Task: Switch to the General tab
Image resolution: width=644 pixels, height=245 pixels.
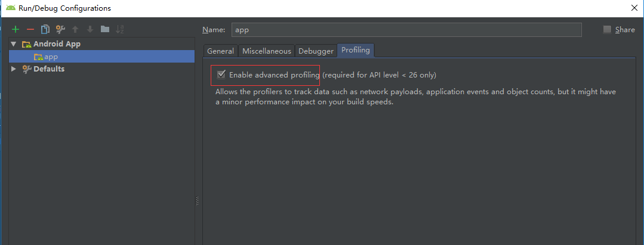Action: tap(220, 51)
